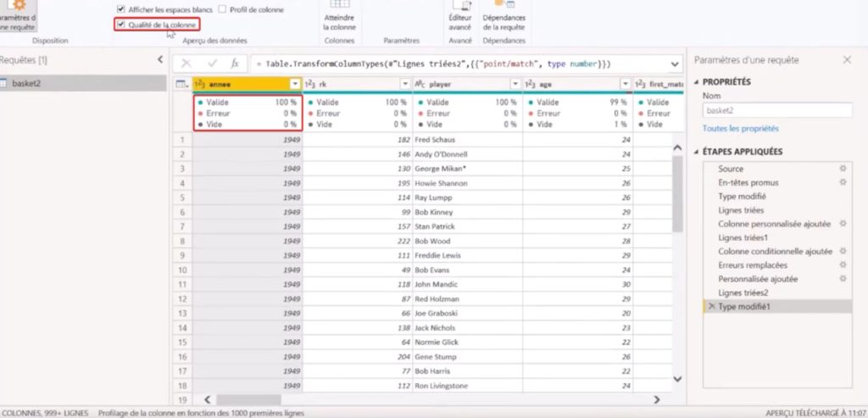Viewport: 868px width, 418px height.
Task: Open annee column filter dropdown
Action: (x=296, y=84)
